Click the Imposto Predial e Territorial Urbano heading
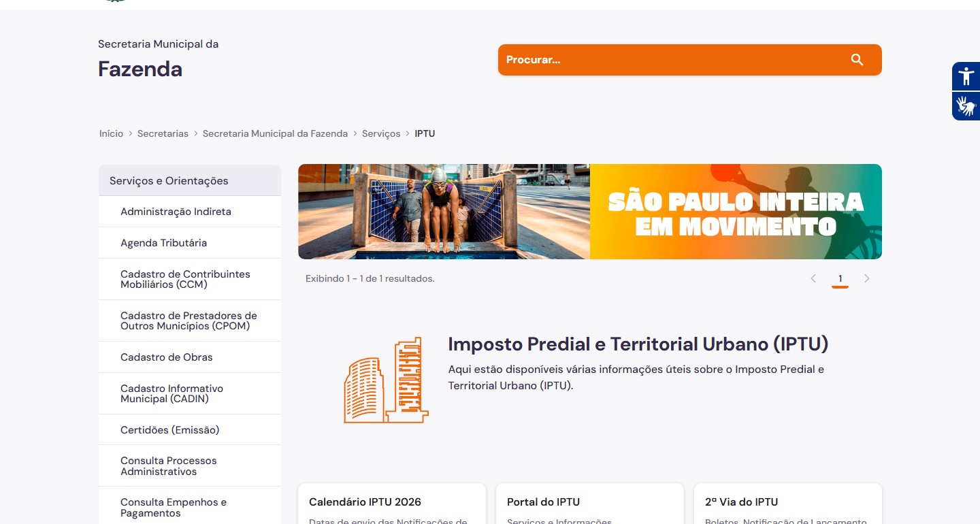Image resolution: width=980 pixels, height=524 pixels. (x=638, y=344)
